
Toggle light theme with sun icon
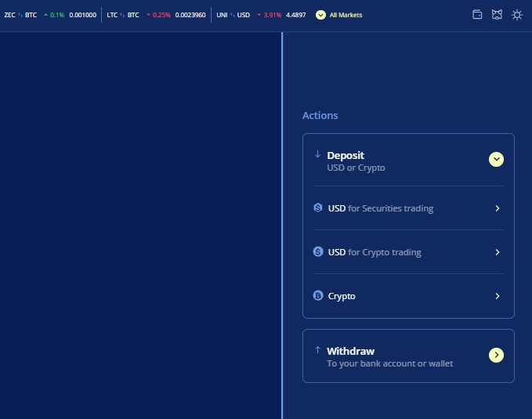click(x=517, y=15)
